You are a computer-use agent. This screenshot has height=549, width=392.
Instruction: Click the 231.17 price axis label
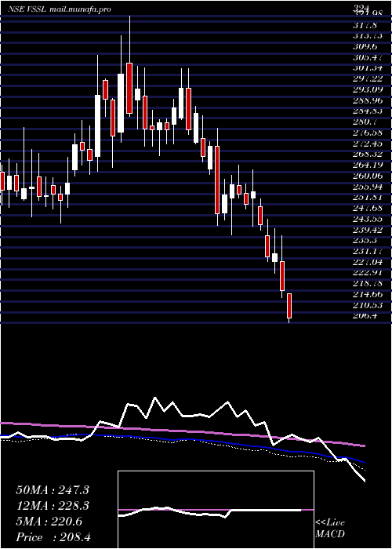point(368,251)
